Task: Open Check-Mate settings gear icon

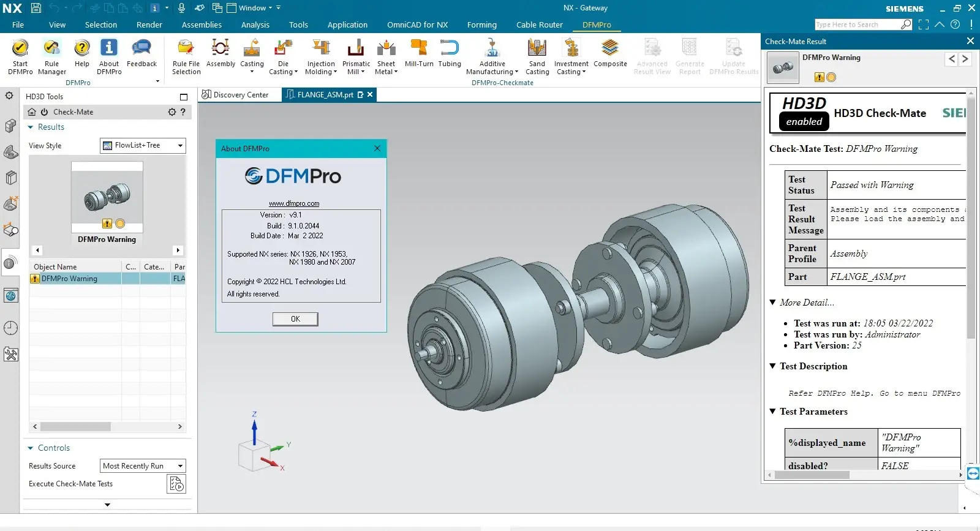Action: [x=172, y=112]
